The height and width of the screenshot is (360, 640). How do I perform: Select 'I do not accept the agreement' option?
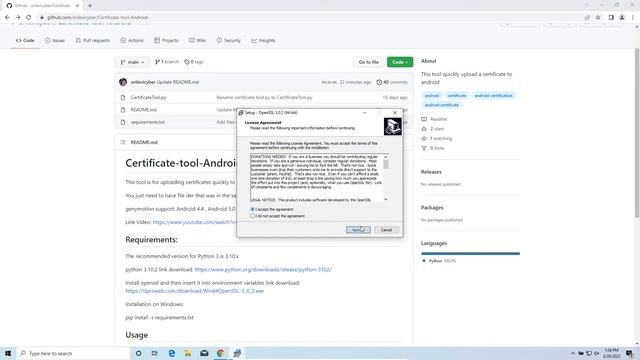point(252,216)
